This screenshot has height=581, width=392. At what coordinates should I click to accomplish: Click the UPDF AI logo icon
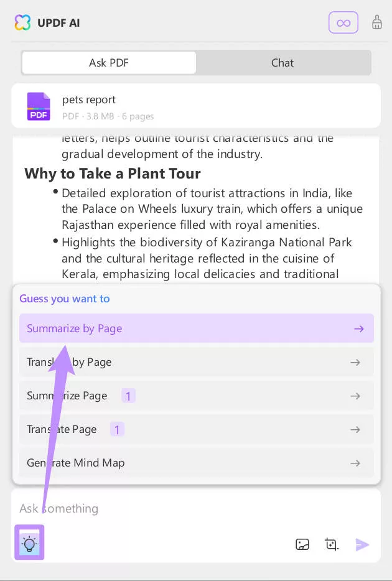pyautogui.click(x=22, y=22)
